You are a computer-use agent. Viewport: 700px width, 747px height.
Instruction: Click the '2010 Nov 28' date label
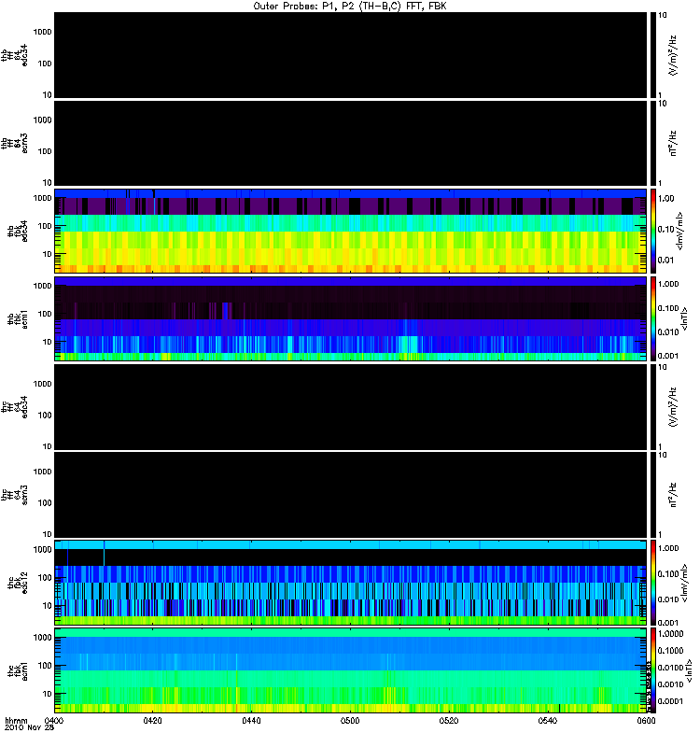point(29,728)
